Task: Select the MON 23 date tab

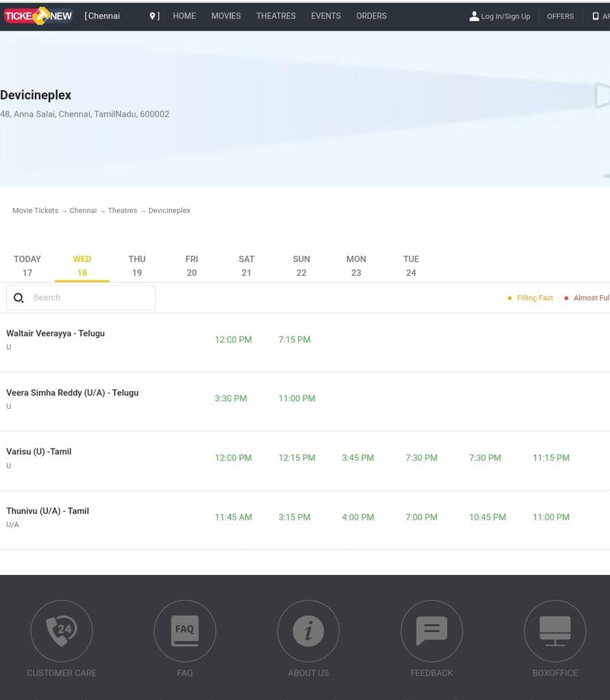Action: (356, 266)
